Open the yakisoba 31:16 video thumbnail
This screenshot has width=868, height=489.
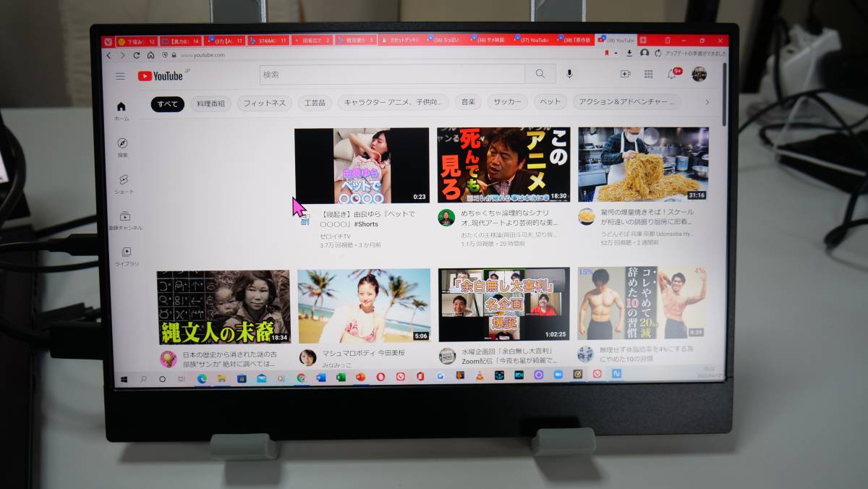coord(643,164)
